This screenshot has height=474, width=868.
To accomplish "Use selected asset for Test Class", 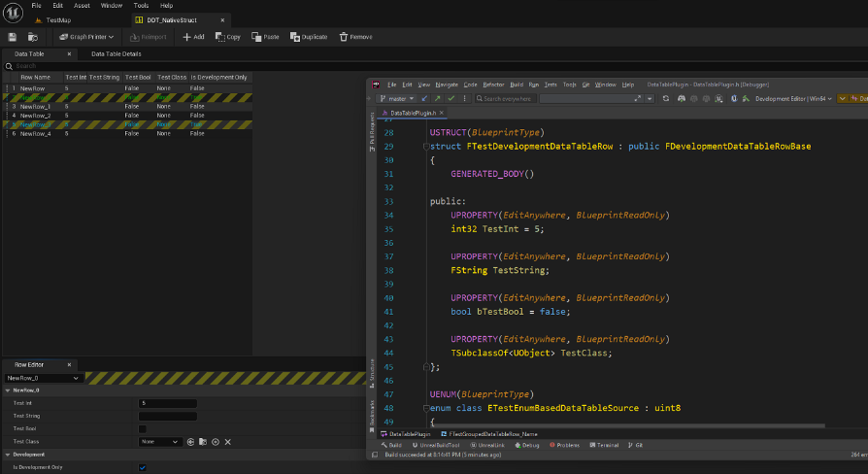I will click(x=190, y=442).
